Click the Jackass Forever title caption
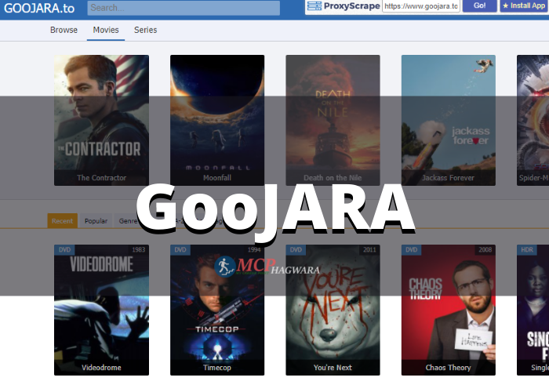This screenshot has width=549, height=392. pyautogui.click(x=448, y=178)
